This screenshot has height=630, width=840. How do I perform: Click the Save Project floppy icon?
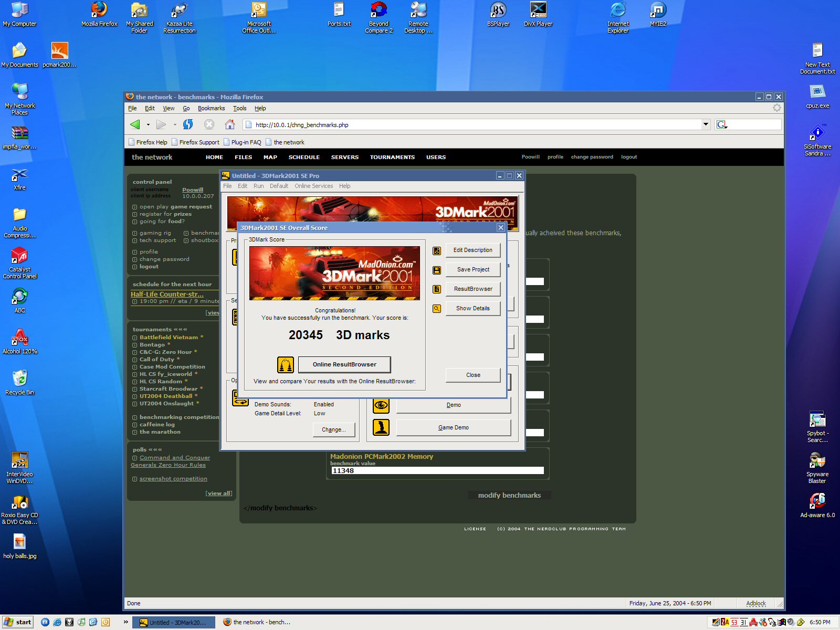(x=436, y=270)
